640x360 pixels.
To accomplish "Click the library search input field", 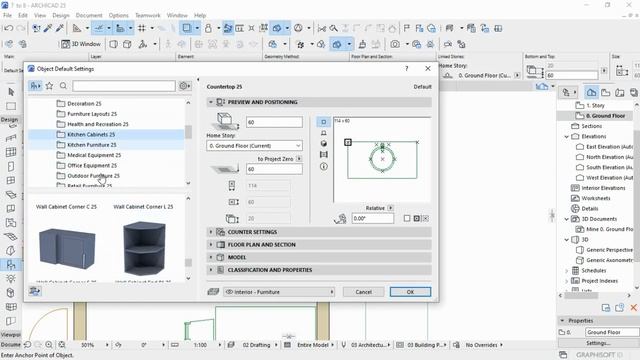I will (124, 86).
